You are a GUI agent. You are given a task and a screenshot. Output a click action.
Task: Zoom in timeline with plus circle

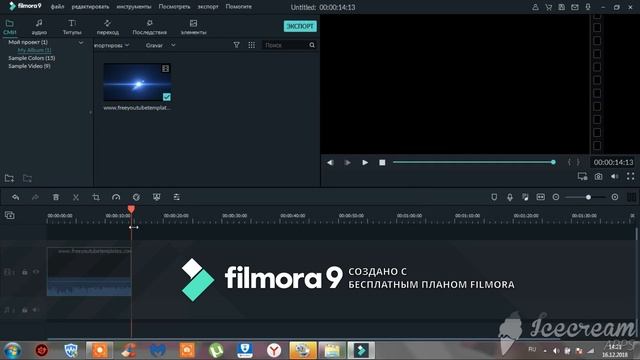(x=615, y=197)
